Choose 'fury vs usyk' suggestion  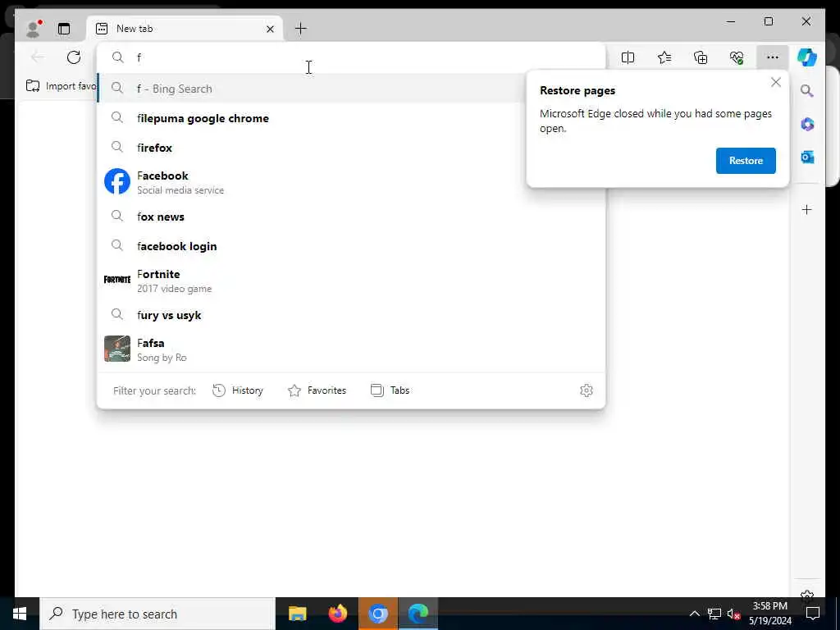pos(351,315)
